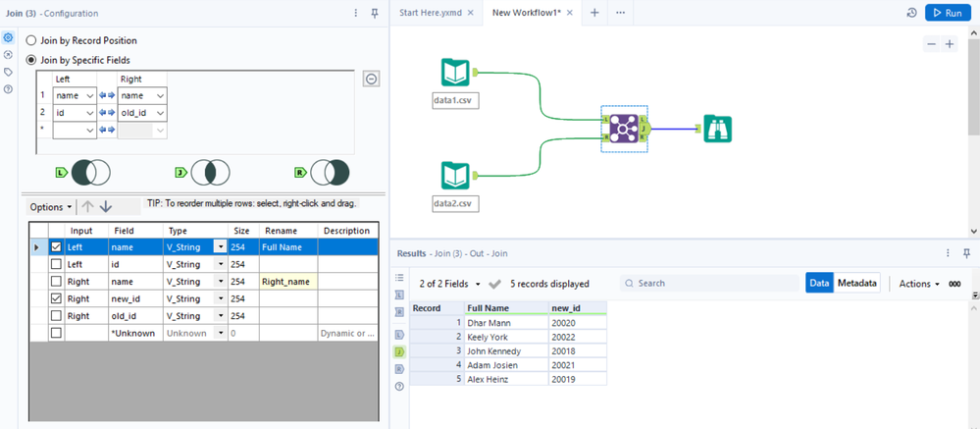Select the Join tool on canvas

coord(623,129)
